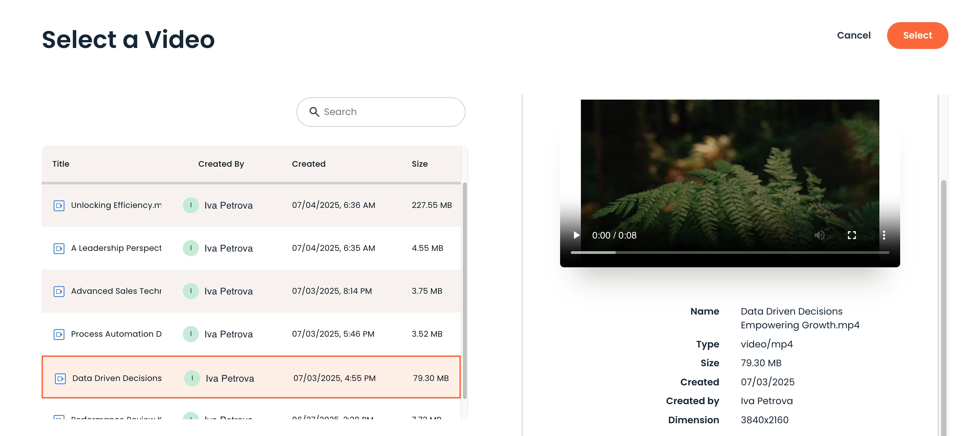The height and width of the screenshot is (436, 980).
Task: Enter fullscreen for video preview
Action: point(852,235)
